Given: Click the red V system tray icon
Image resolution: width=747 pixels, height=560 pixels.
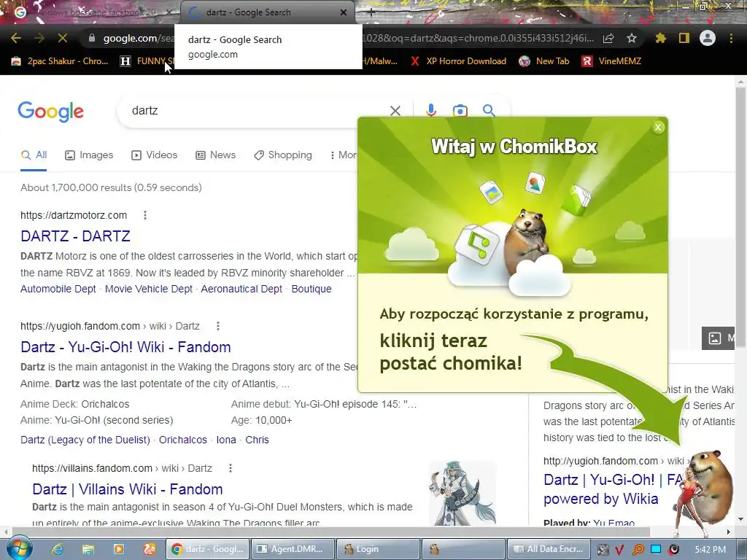Looking at the screenshot, I should [619, 550].
